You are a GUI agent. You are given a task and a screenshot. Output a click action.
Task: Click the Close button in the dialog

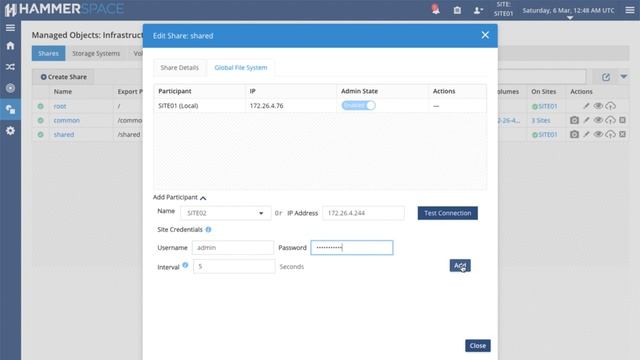click(478, 346)
